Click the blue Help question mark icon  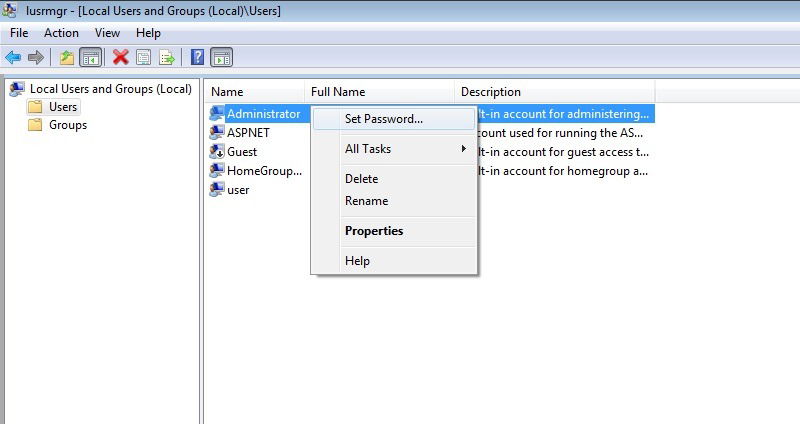coord(197,57)
